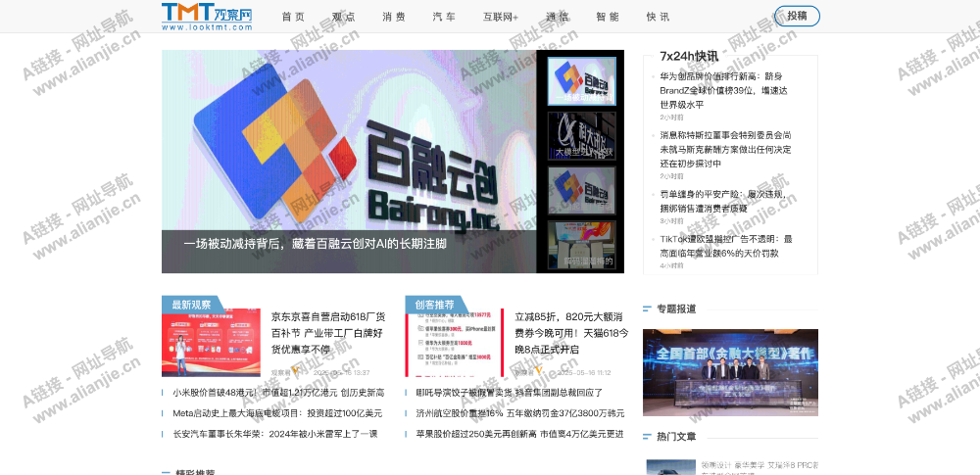The width and height of the screenshot is (980, 475).
Task: Click 2025-05-16 13:37 under the 京东京喜 article
Action: pyautogui.click(x=341, y=372)
